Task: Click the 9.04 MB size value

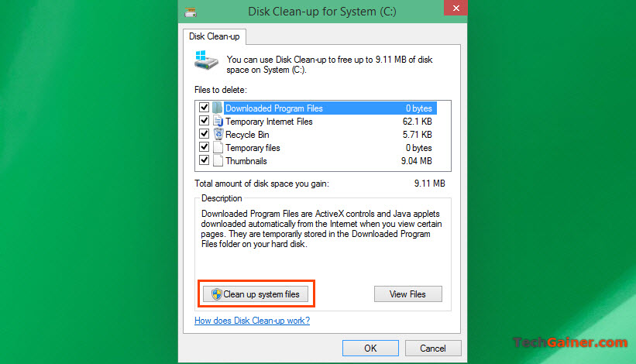Action: coord(417,161)
